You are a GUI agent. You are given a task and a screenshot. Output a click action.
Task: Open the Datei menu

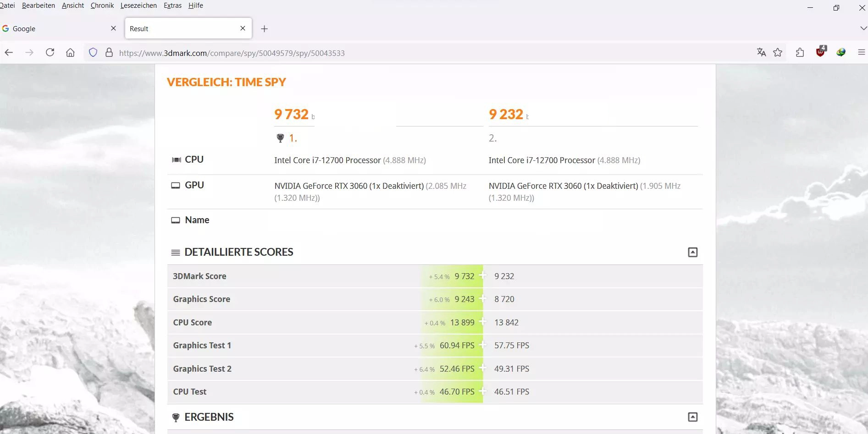(x=7, y=5)
